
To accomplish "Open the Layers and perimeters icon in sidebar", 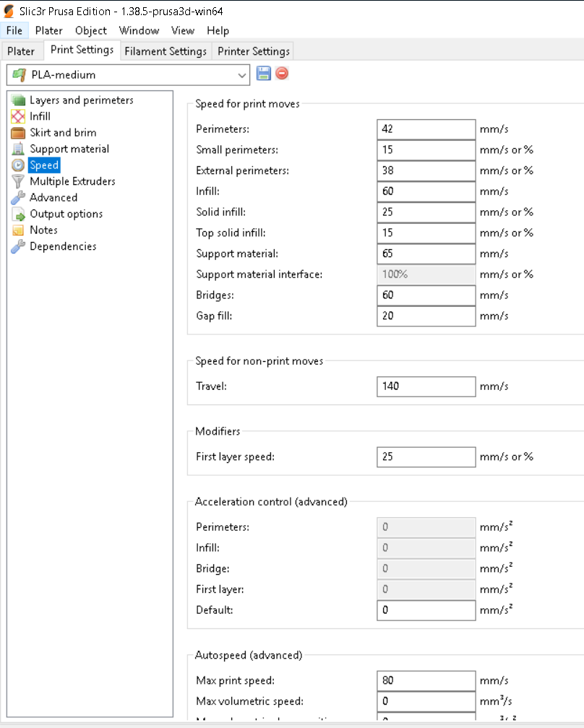I will point(18,100).
